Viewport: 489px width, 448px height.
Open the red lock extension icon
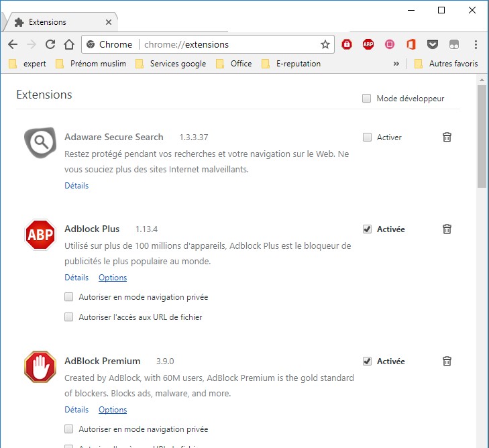[x=347, y=44]
